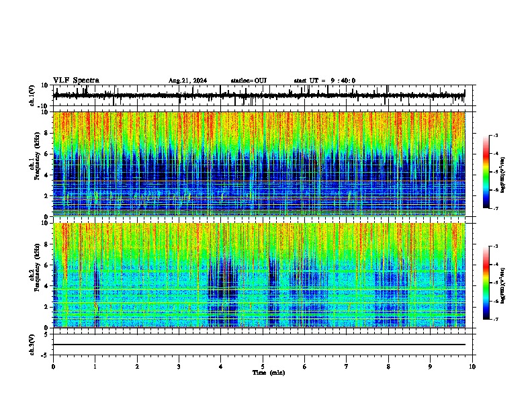
Task: Click the log(PSD) label beside ch.2 colorbar
Action: 502,285
